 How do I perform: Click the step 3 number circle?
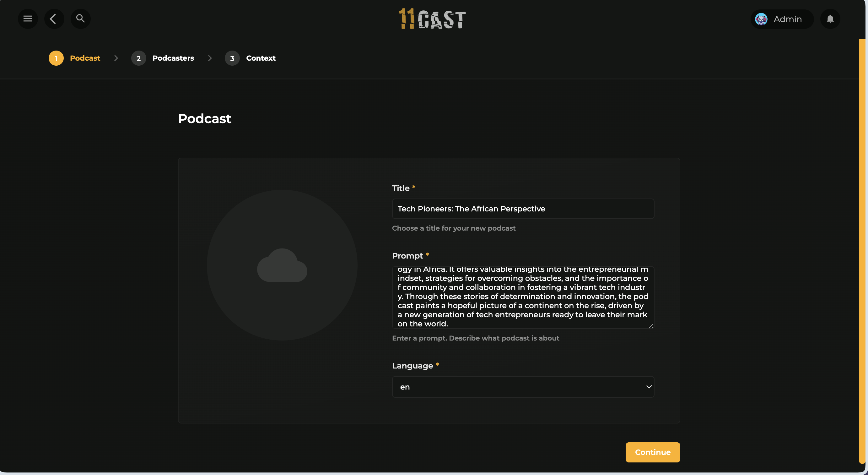coord(232,58)
